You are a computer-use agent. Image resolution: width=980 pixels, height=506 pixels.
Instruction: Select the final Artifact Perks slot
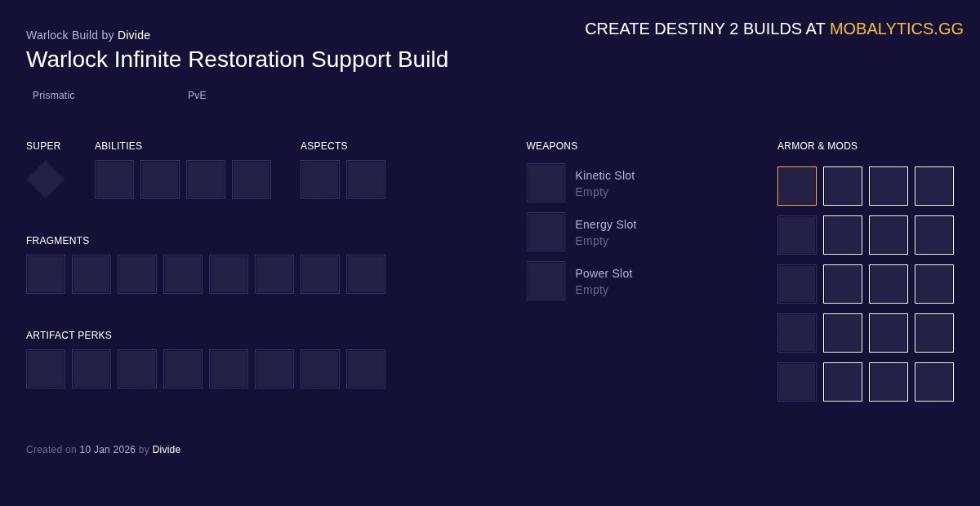point(366,369)
